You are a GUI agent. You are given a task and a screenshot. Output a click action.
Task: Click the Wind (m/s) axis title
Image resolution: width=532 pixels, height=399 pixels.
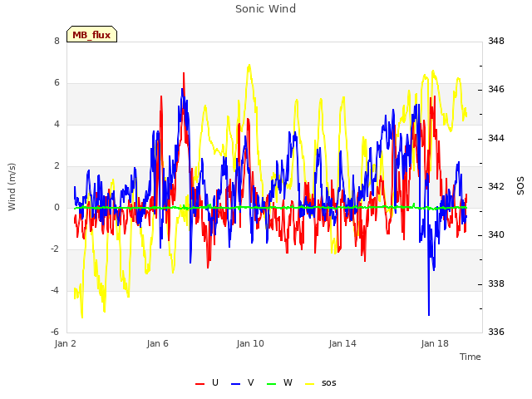point(12,187)
